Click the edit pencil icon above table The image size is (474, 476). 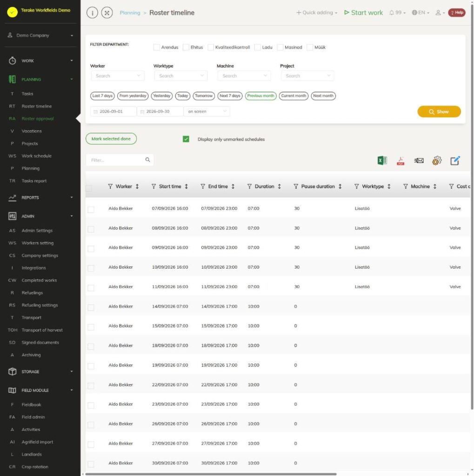[455, 160]
